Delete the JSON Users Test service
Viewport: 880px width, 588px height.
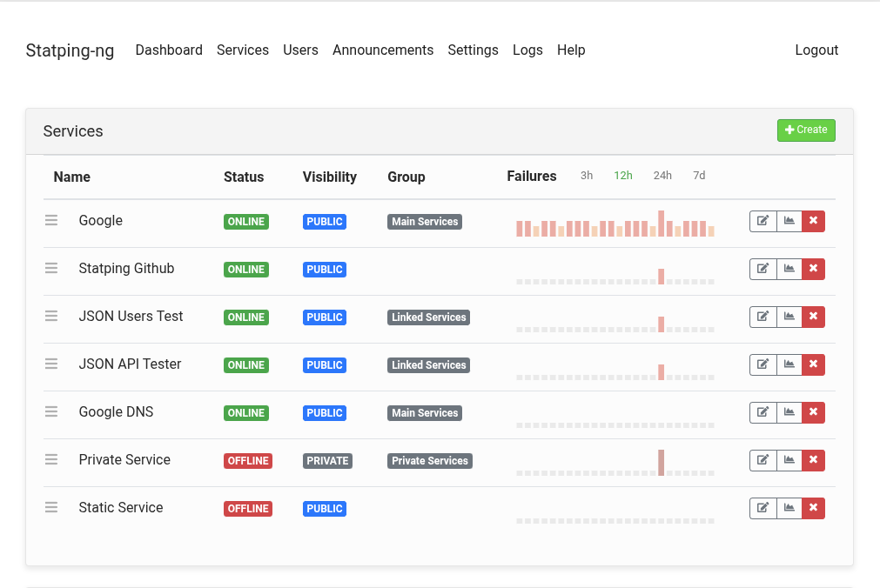(813, 317)
